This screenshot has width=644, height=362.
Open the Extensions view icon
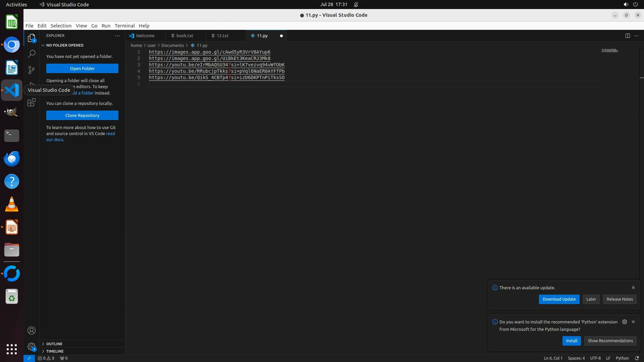(x=32, y=102)
